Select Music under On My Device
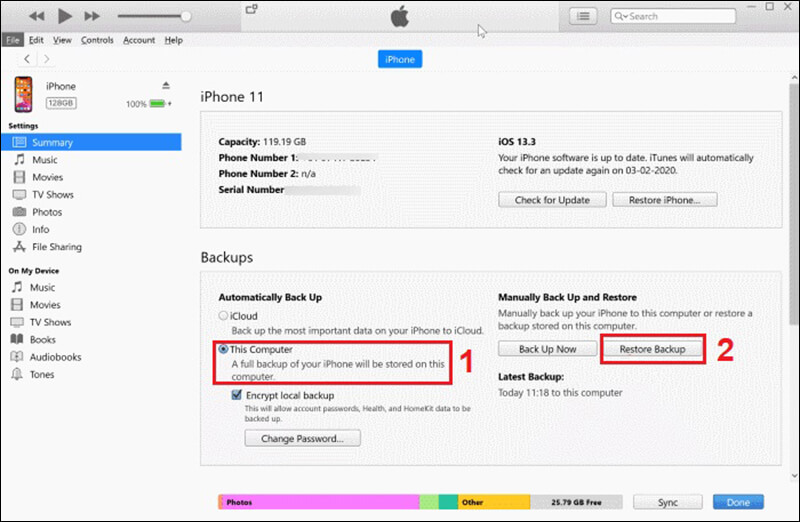 42,287
